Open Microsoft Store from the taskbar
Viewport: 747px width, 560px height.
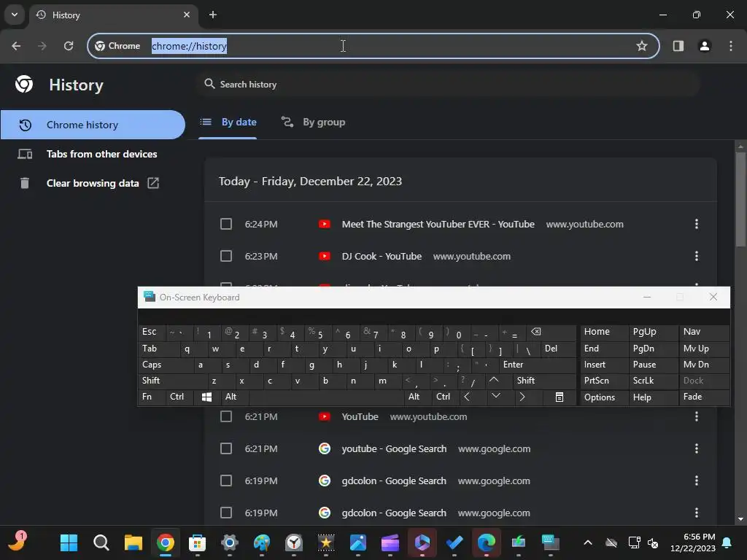point(197,542)
